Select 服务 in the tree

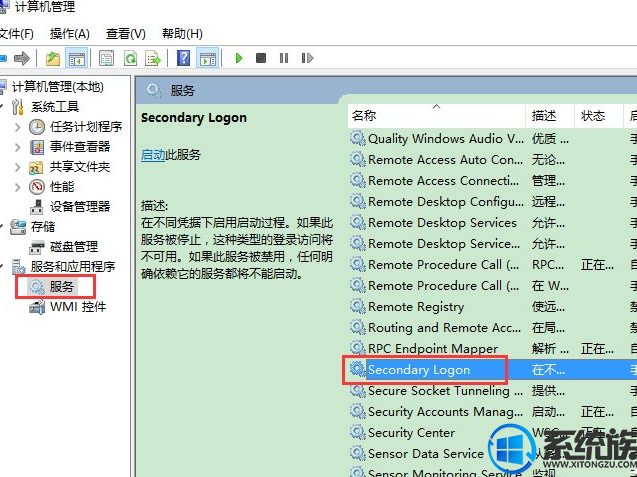[x=62, y=287]
